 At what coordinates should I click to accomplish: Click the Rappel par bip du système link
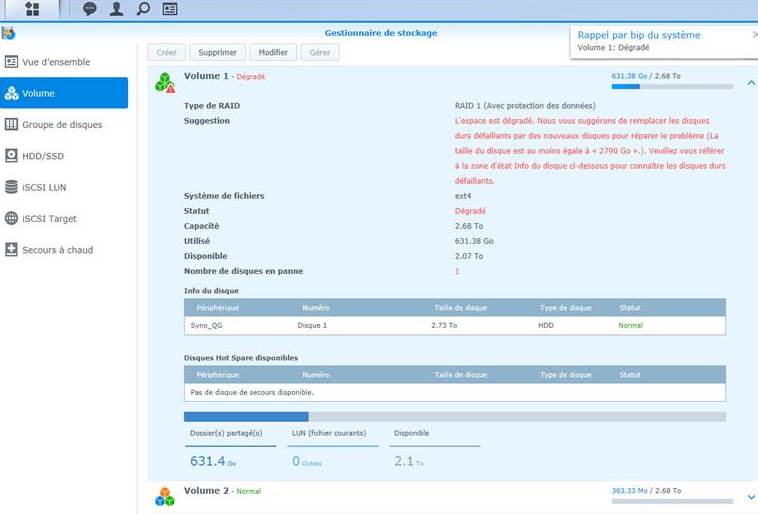point(639,35)
